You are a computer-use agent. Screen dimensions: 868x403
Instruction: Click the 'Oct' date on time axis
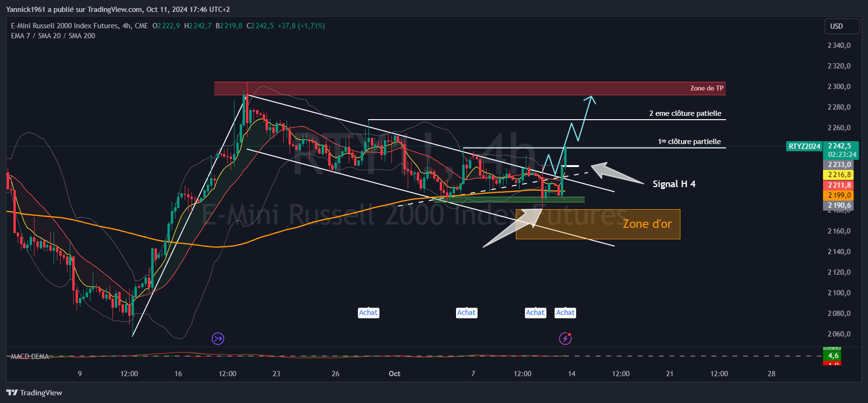click(394, 374)
